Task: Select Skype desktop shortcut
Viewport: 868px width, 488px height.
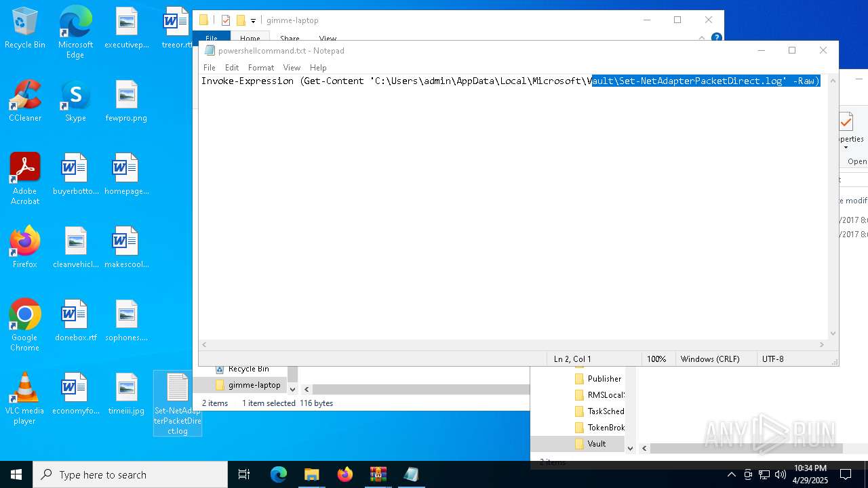Action: click(x=75, y=101)
